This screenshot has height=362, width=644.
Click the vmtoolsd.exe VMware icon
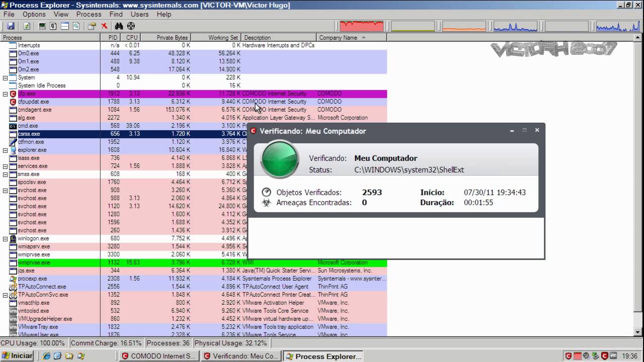pyautogui.click(x=13, y=311)
